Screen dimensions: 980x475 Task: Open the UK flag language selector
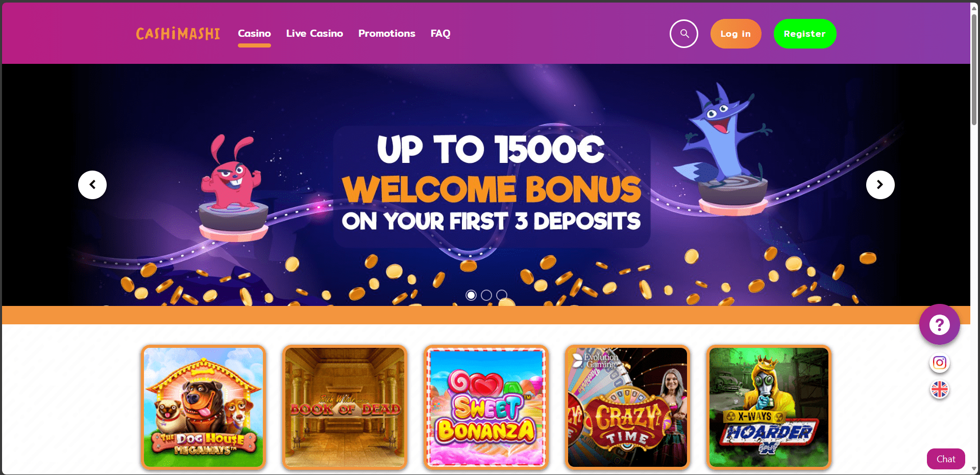click(x=939, y=390)
